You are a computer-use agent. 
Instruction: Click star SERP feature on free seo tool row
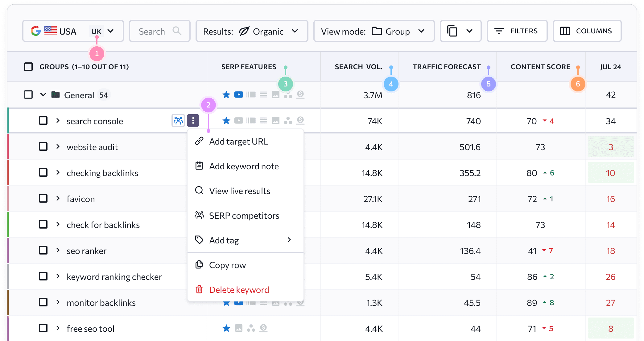coord(226,328)
